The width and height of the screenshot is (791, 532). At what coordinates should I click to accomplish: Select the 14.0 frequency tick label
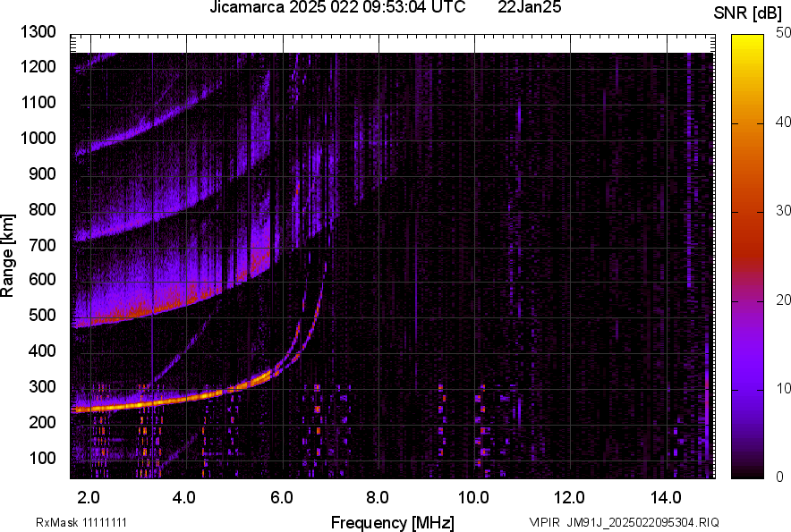[666, 495]
